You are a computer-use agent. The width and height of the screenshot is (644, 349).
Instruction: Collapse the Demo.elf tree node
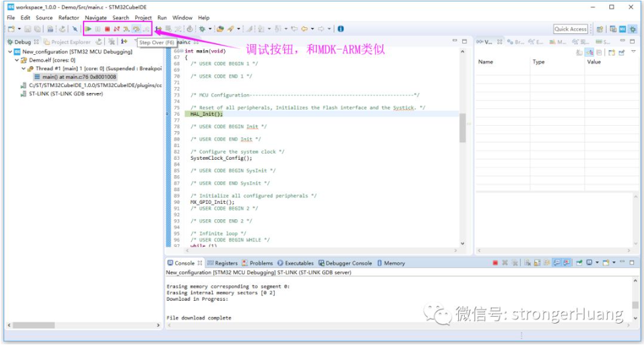click(17, 60)
